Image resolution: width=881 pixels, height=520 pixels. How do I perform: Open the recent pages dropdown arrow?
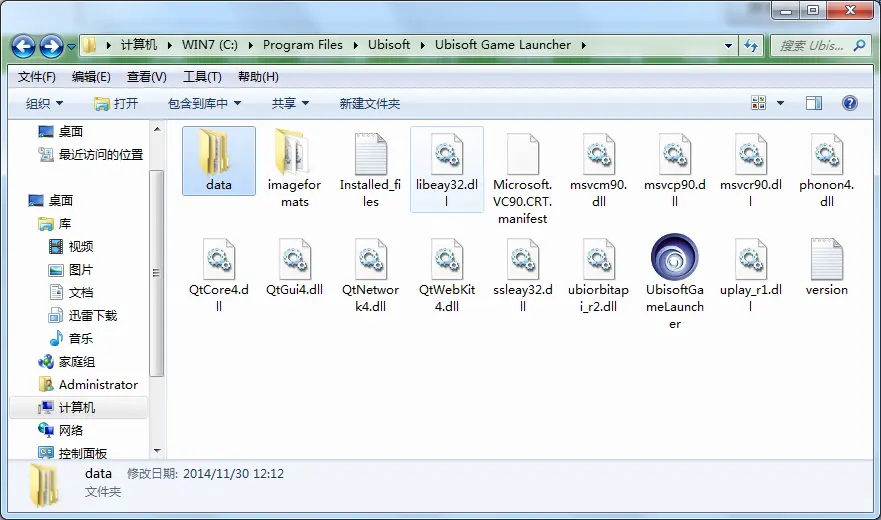pyautogui.click(x=71, y=47)
